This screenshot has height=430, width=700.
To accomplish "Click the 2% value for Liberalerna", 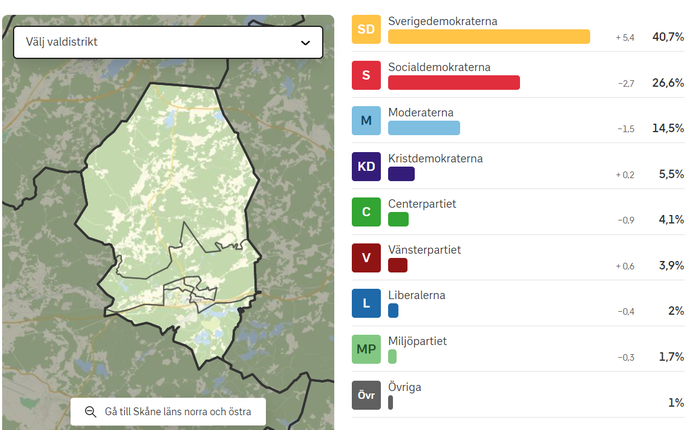I will click(x=676, y=311).
